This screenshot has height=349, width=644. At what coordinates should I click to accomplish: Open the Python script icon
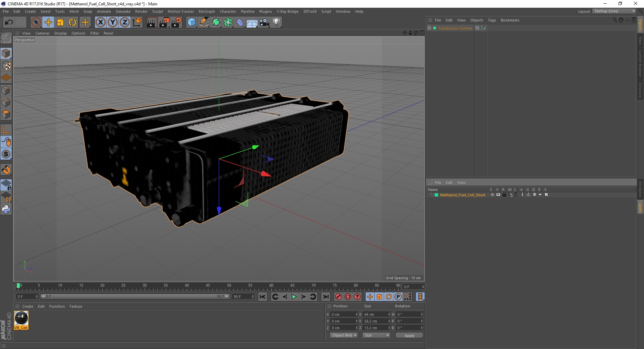click(x=6, y=209)
